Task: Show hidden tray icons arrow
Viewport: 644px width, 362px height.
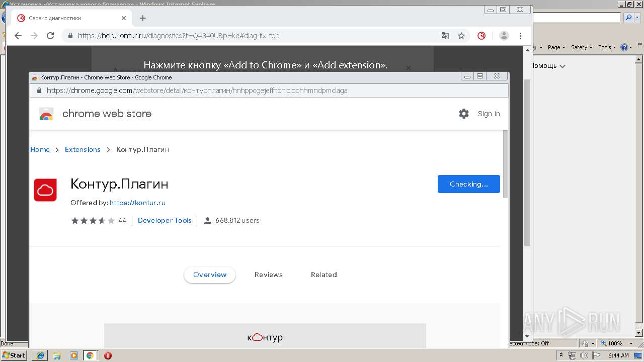Action: pyautogui.click(x=560, y=355)
